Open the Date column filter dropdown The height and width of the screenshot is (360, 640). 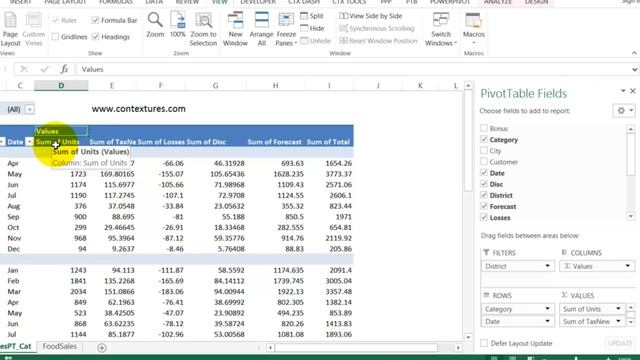click(29, 142)
